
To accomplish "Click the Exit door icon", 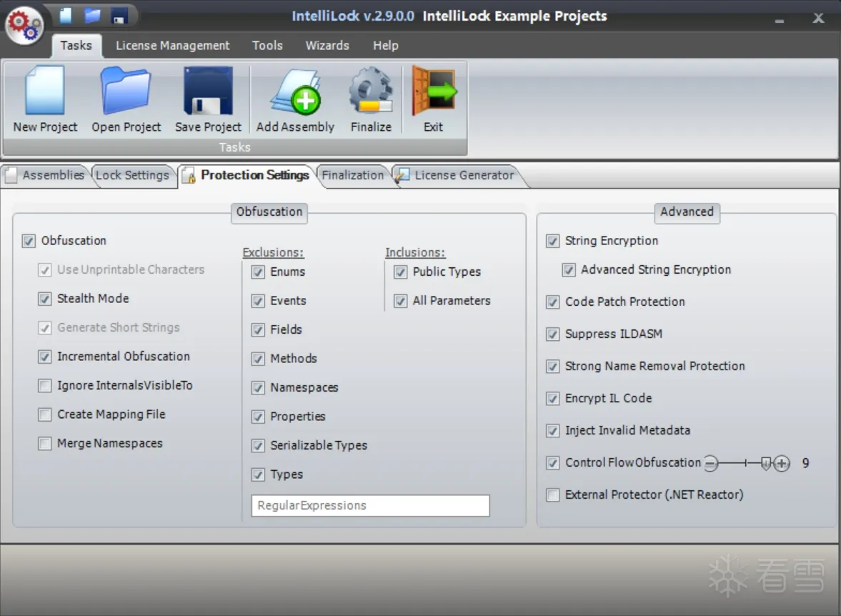I will 434,91.
